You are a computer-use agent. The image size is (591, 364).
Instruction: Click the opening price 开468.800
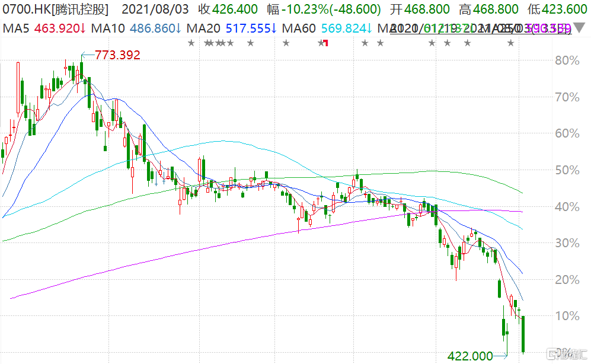(x=420, y=9)
